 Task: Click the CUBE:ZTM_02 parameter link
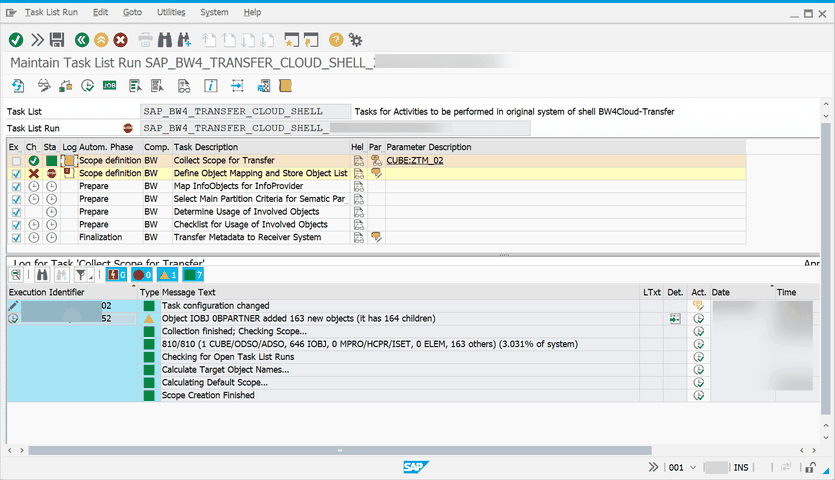tap(415, 160)
